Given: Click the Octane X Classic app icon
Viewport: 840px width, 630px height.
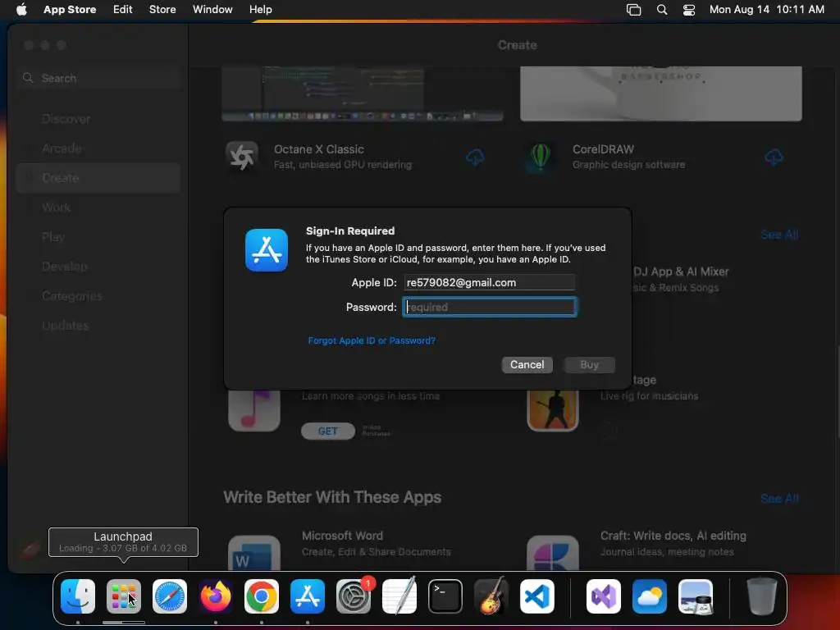Looking at the screenshot, I should coord(242,157).
